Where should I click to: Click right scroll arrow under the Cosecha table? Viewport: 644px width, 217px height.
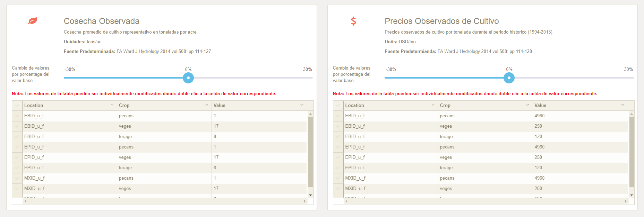pos(305,201)
